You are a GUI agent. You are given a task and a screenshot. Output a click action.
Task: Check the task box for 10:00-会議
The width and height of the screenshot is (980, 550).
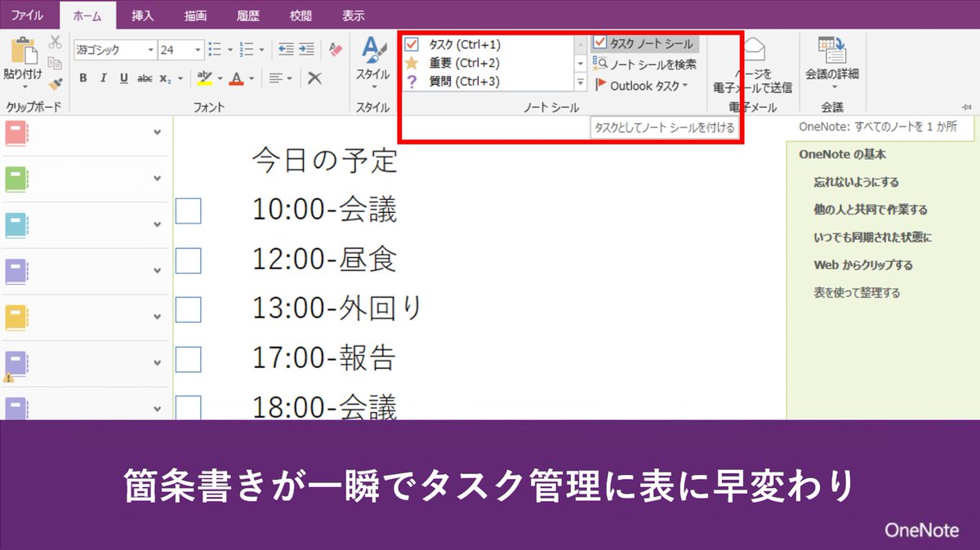click(x=189, y=211)
